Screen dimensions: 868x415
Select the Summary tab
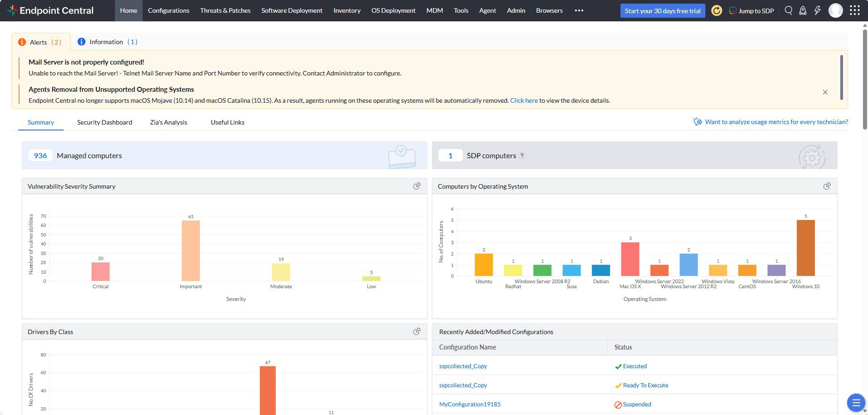tap(41, 122)
